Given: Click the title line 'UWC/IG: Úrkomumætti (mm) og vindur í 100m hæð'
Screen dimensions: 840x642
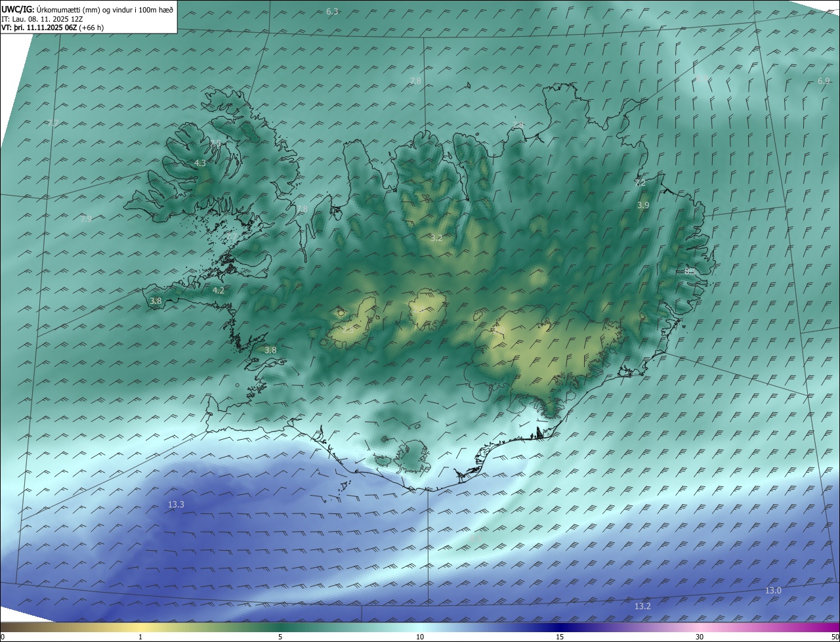Looking at the screenshot, I should [87, 11].
